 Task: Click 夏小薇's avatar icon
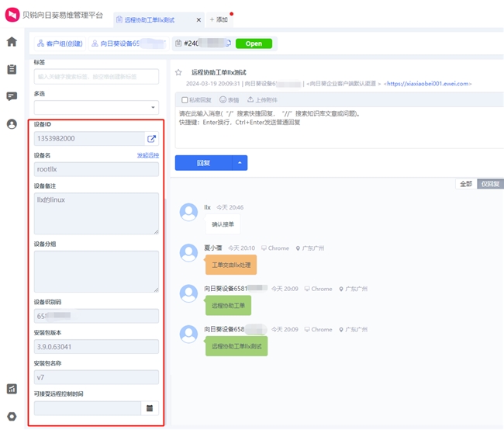188,253
